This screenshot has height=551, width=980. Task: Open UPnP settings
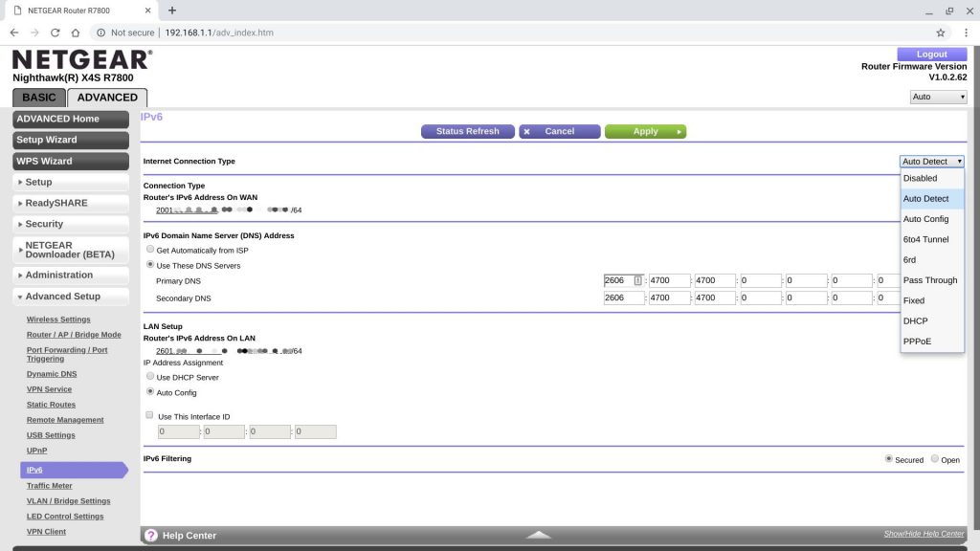[x=36, y=451]
